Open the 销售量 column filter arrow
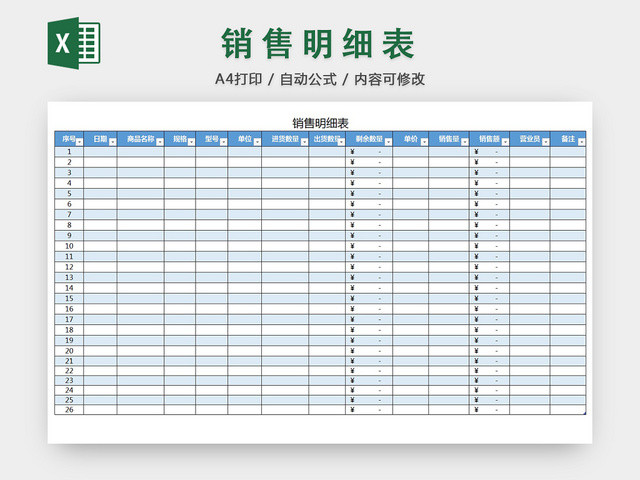This screenshot has height=480, width=640. (x=465, y=142)
